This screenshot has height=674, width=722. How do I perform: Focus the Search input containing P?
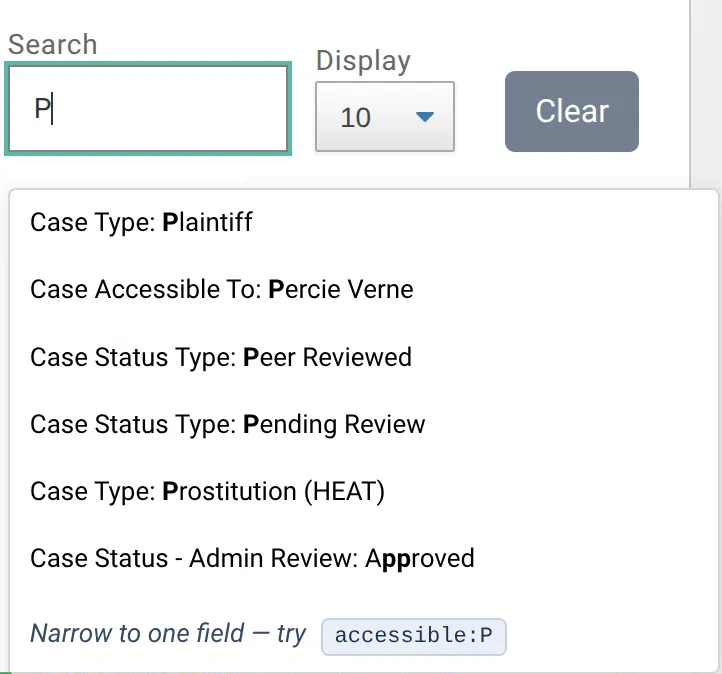coord(148,109)
